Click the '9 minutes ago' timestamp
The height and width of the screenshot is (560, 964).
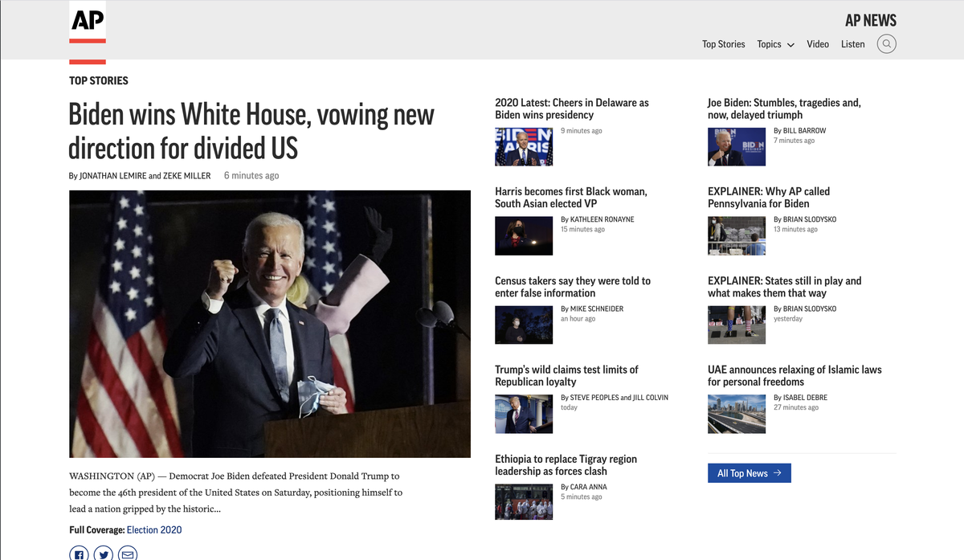[x=581, y=131]
